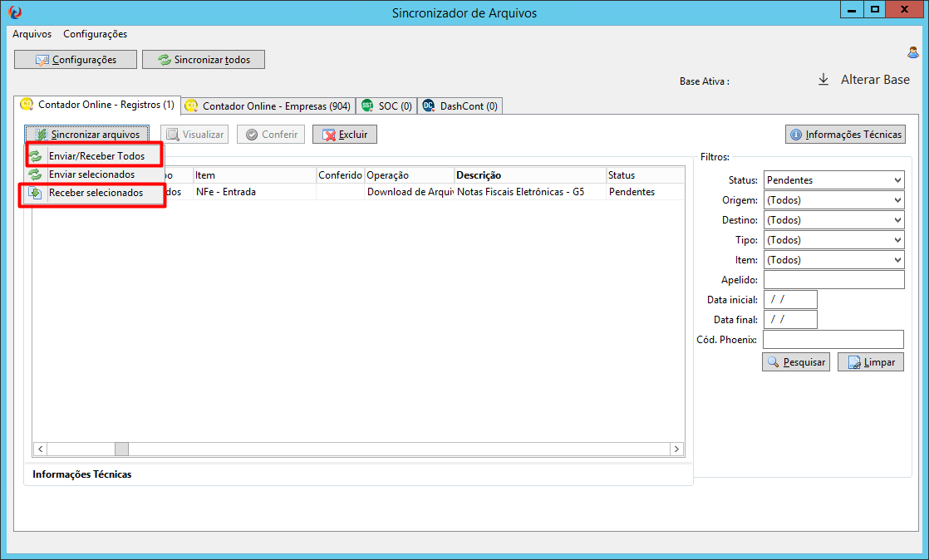Click the horizontal scrollbar right arrow
Screen dimensions: 929x560
point(676,449)
